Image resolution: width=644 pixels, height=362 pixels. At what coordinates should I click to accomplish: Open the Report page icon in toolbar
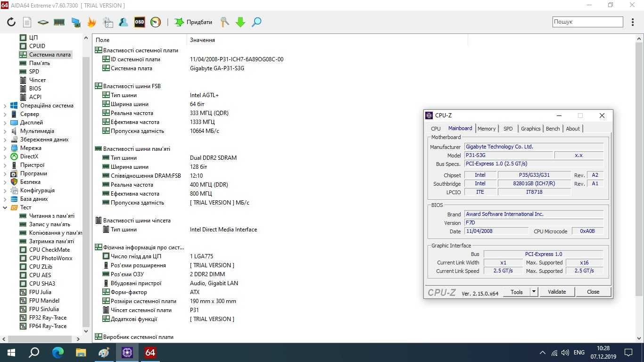pos(27,22)
